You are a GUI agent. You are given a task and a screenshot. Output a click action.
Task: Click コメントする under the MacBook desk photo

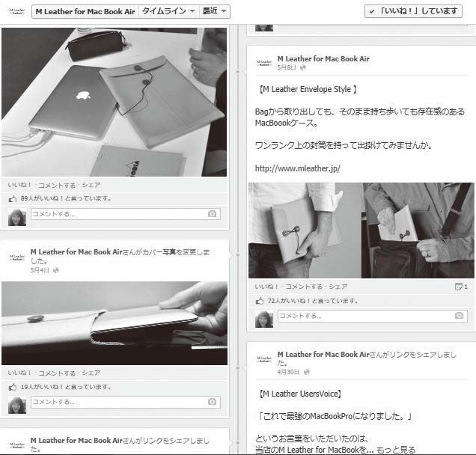click(57, 185)
